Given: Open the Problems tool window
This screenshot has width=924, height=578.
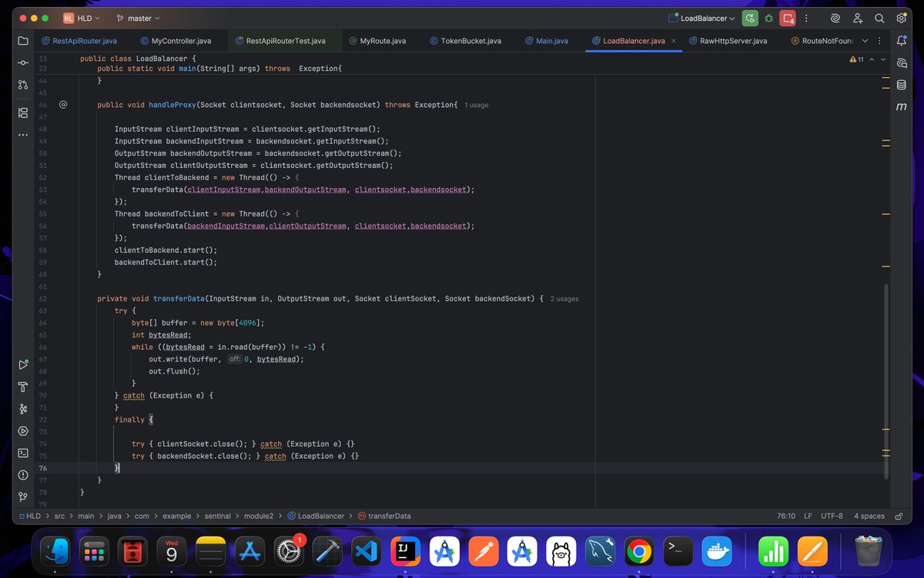Looking at the screenshot, I should 23,475.
